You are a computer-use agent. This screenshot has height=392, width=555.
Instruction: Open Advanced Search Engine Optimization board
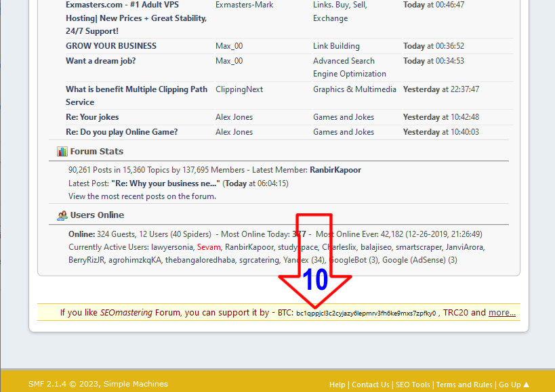(x=349, y=67)
